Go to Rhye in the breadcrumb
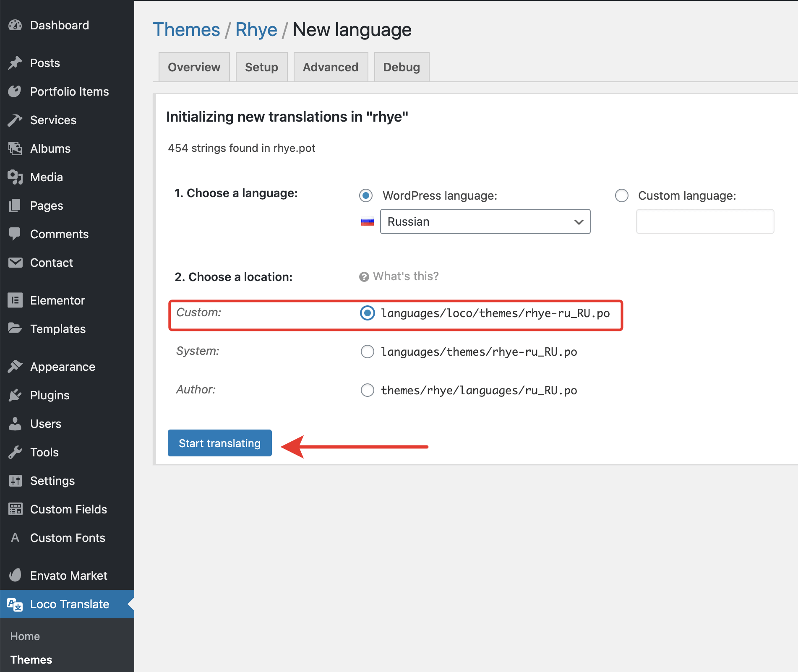This screenshot has height=672, width=798. pos(256,30)
